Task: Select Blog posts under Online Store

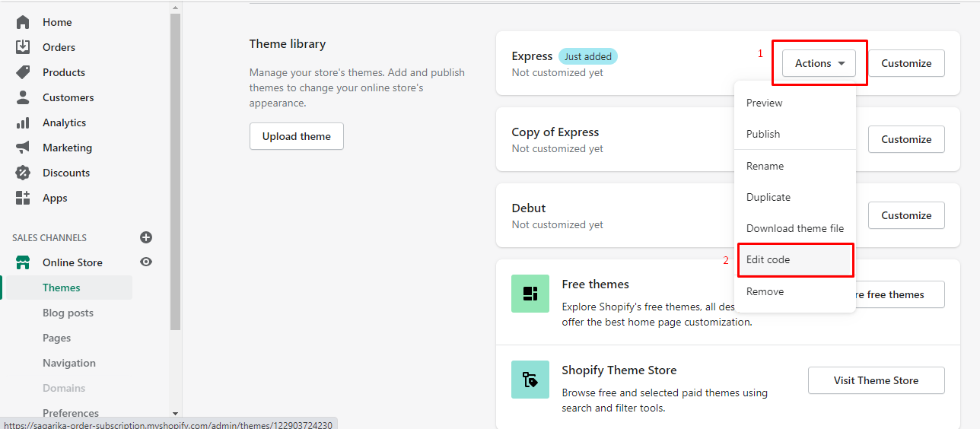Action: click(x=68, y=313)
